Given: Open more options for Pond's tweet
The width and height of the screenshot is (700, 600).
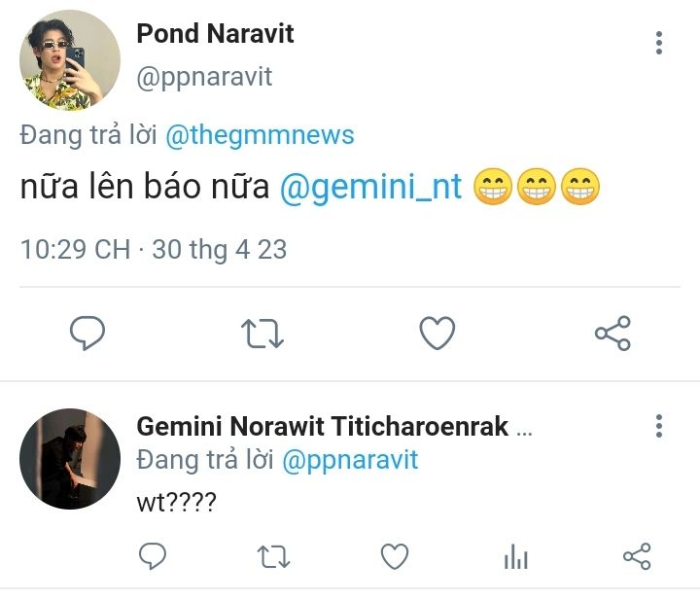Looking at the screenshot, I should [659, 43].
